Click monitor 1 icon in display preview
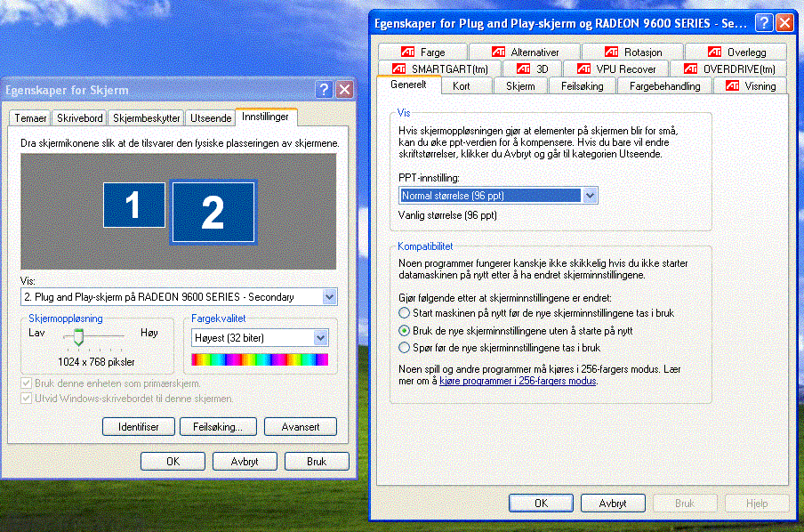Image resolution: width=804 pixels, height=532 pixels. 133,206
